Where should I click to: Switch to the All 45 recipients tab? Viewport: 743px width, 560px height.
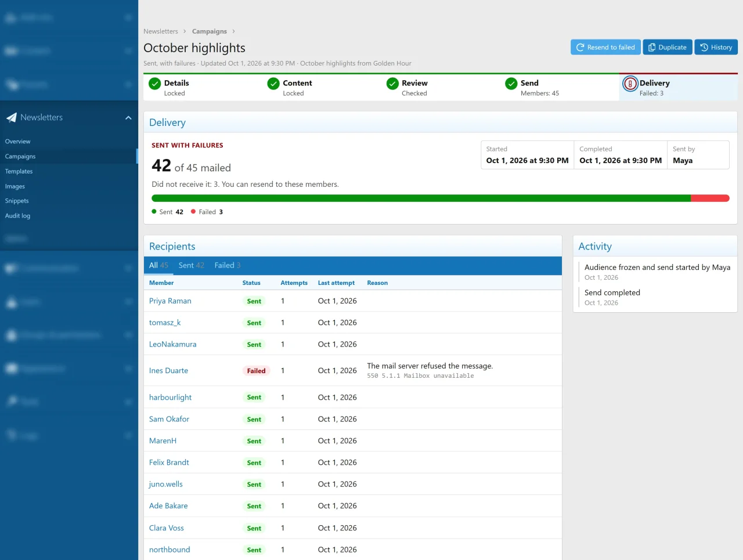158,265
